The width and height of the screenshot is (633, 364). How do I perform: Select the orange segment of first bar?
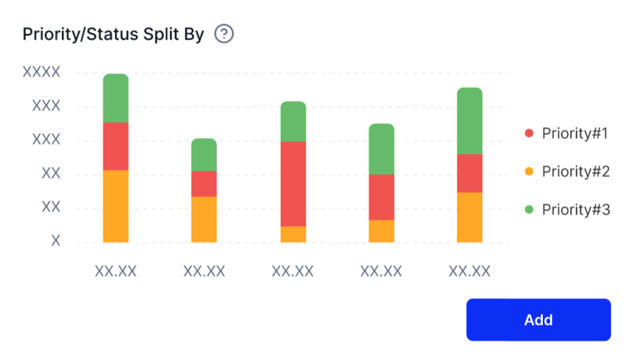[x=116, y=206]
